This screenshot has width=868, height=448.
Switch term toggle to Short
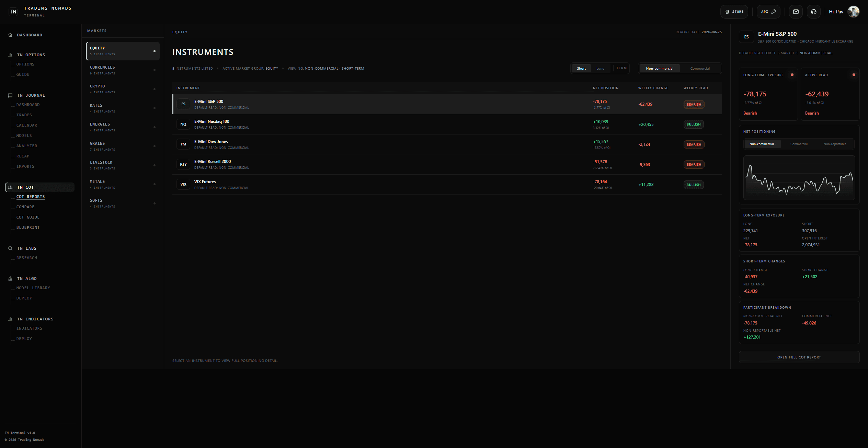tap(581, 69)
